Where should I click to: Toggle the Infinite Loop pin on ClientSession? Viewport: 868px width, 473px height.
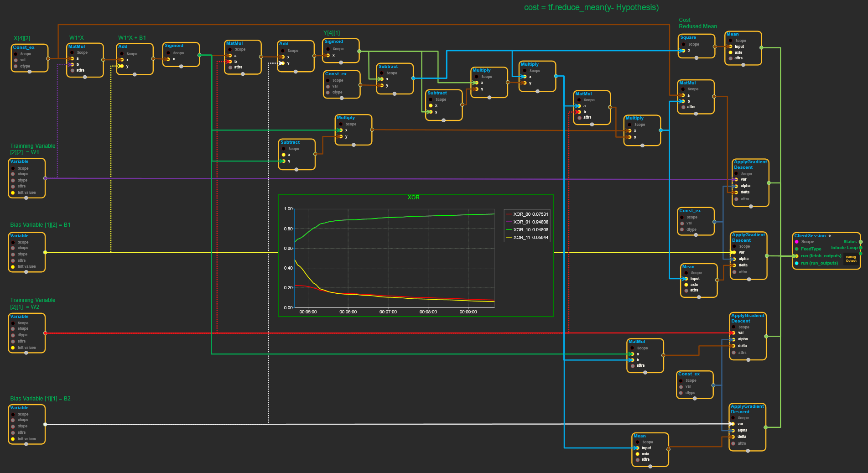pos(861,248)
